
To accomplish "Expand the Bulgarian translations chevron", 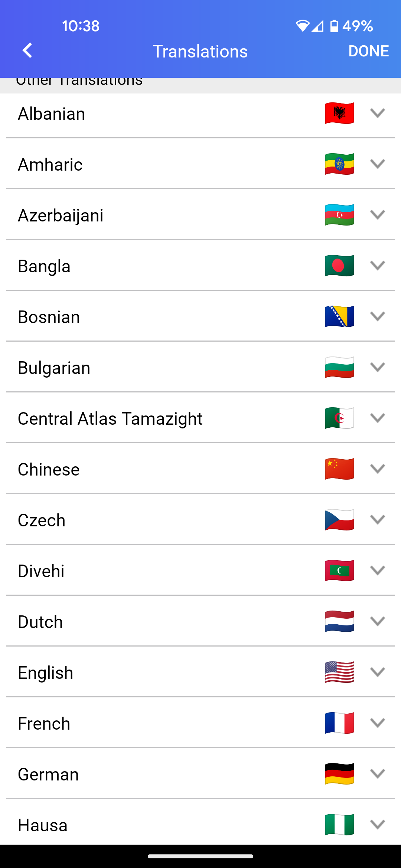I will (377, 367).
